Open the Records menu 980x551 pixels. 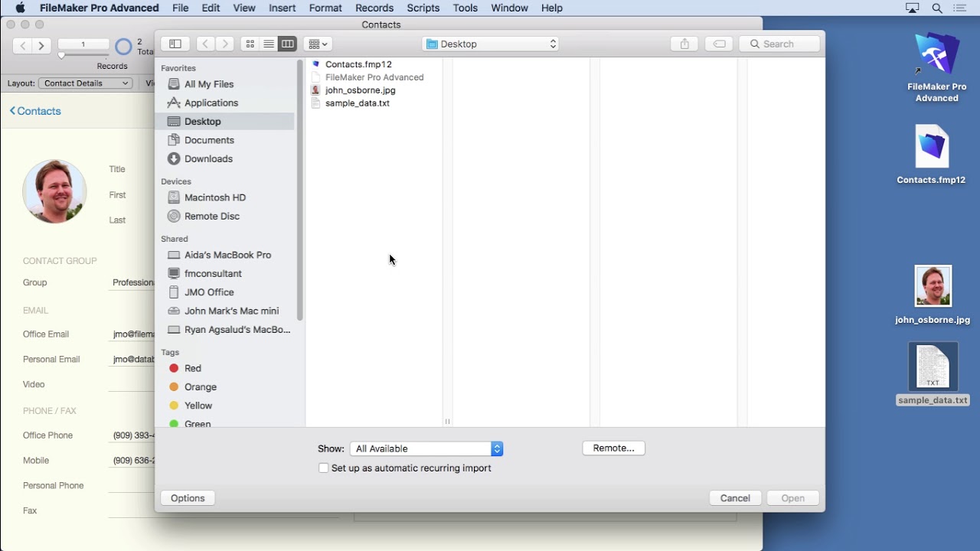point(374,8)
